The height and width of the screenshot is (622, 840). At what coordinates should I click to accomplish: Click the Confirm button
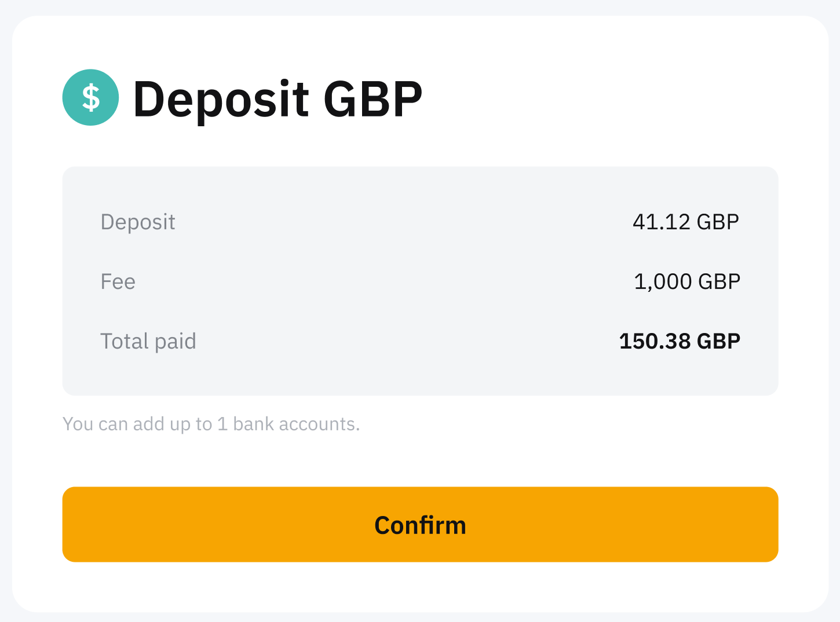click(420, 525)
